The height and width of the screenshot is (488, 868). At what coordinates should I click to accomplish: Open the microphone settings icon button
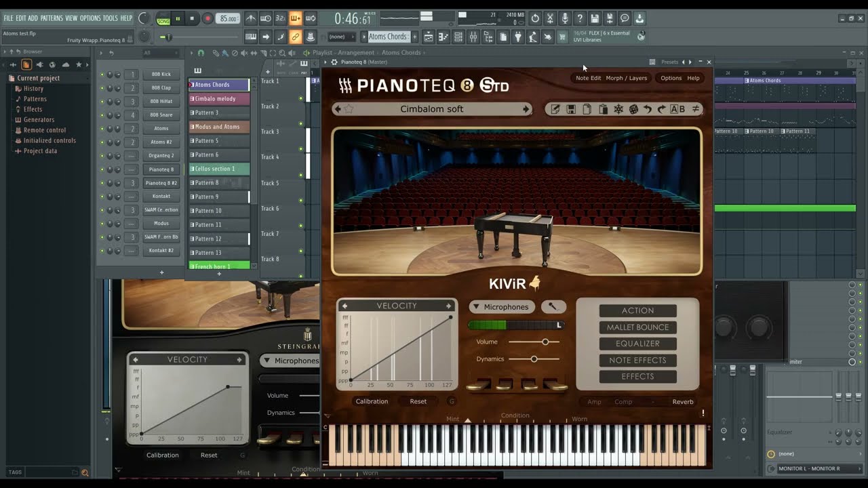[553, 307]
